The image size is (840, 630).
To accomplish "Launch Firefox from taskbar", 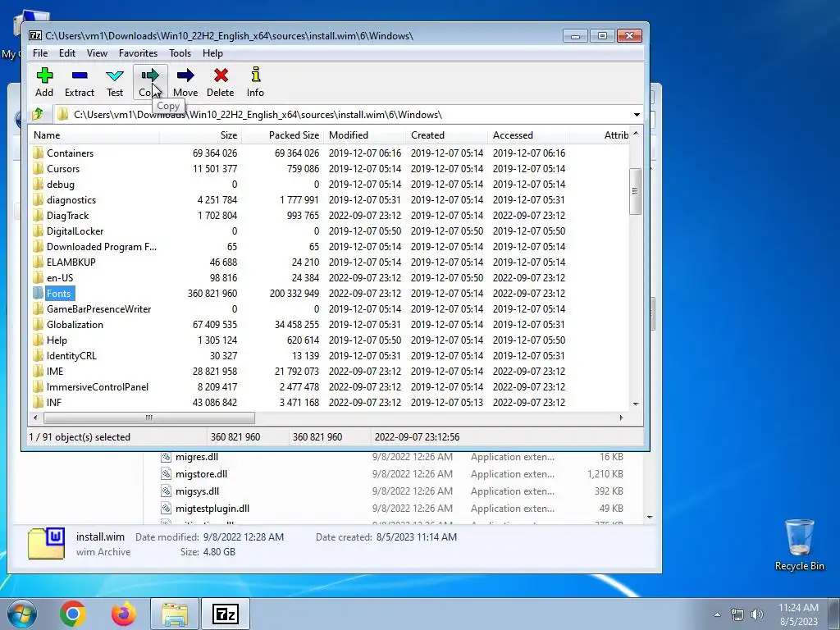I will 124,614.
